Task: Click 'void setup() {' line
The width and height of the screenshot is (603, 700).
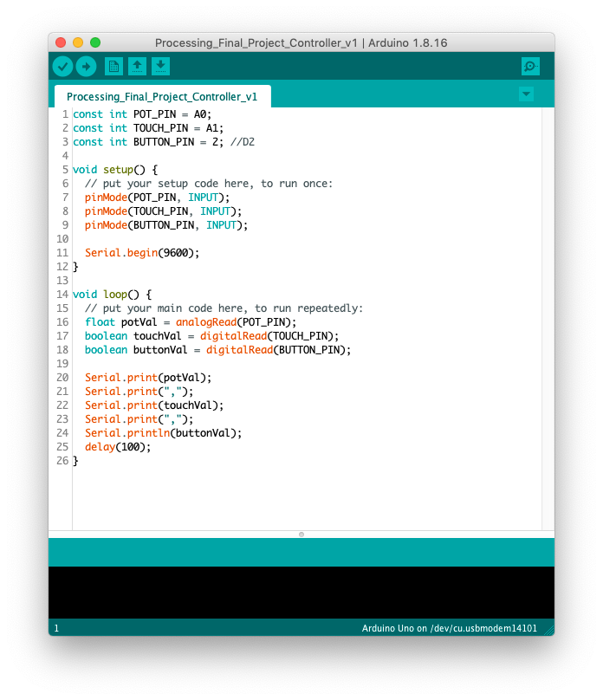Action: click(x=115, y=170)
